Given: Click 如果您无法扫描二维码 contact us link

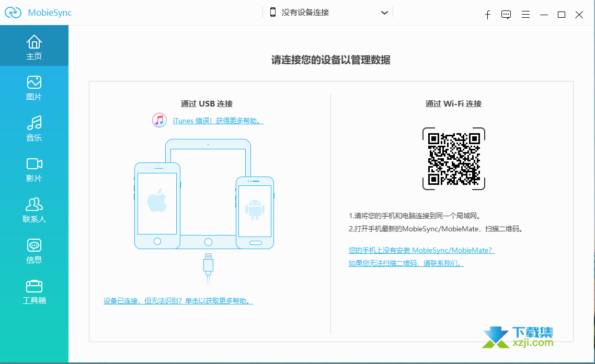Looking at the screenshot, I should coord(406,263).
